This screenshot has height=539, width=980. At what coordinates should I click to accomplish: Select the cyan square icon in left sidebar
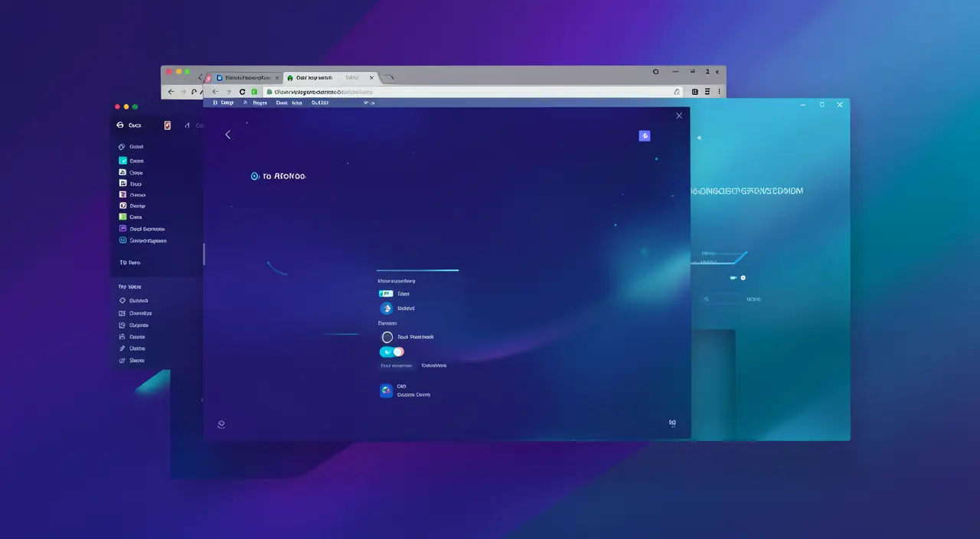122,161
